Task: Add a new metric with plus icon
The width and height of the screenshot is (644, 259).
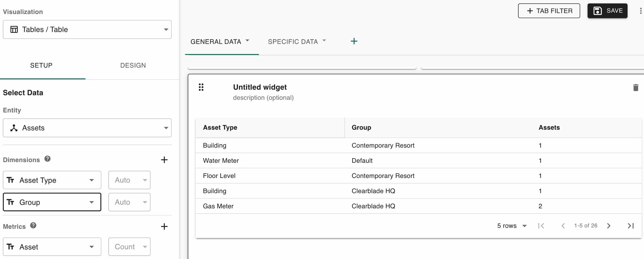Action: coord(164,226)
